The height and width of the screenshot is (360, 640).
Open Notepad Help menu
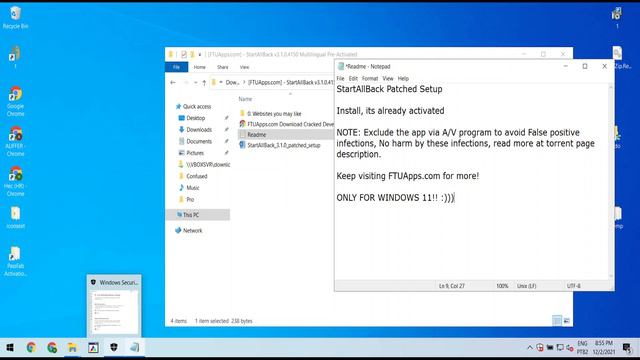(x=403, y=78)
